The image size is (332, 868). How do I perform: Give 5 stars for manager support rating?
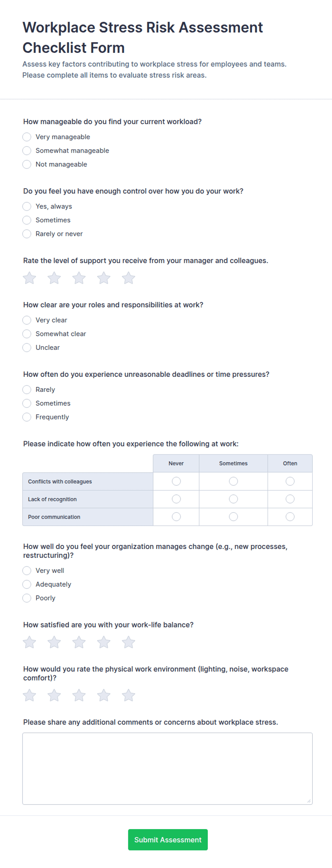tap(128, 278)
